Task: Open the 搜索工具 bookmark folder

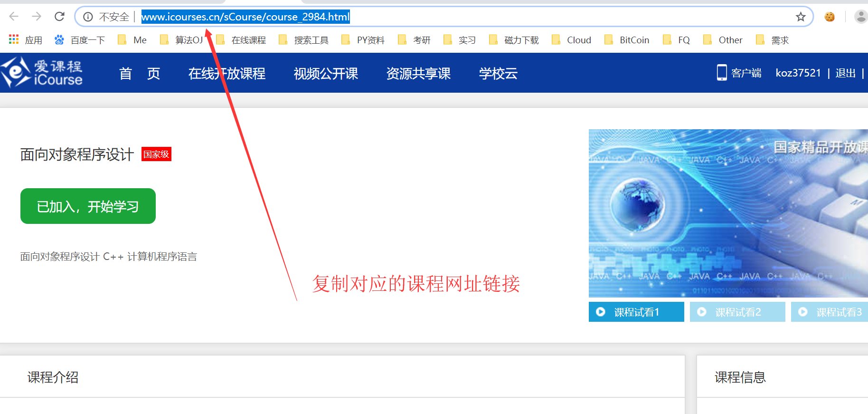Action: pos(304,40)
